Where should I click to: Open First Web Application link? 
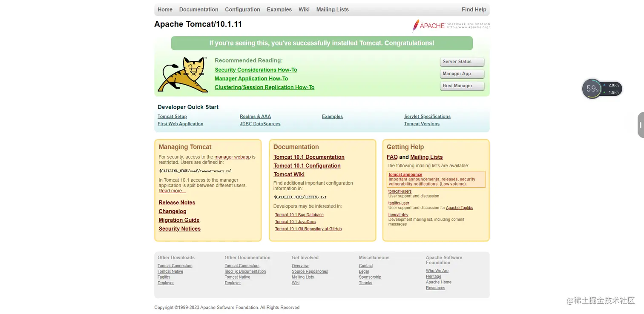pyautogui.click(x=180, y=124)
